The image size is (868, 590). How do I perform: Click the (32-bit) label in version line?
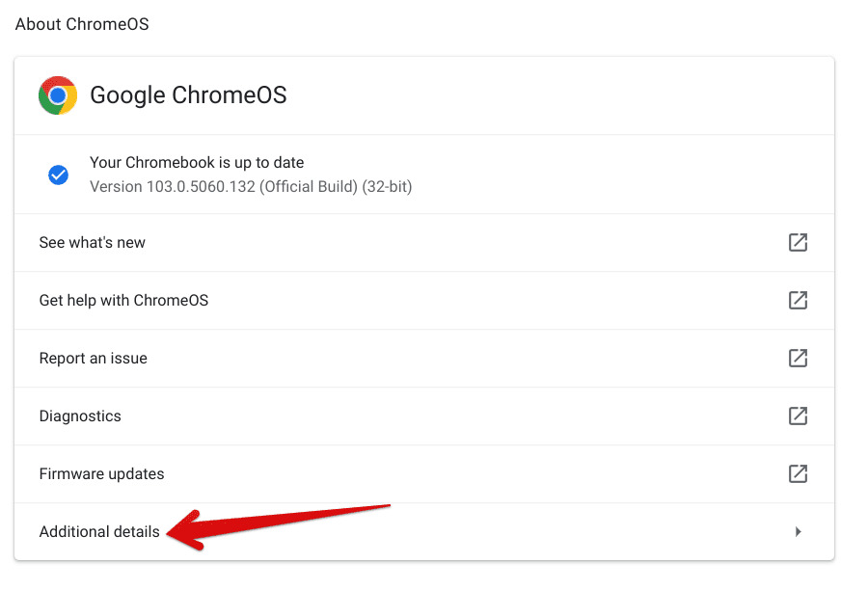click(387, 186)
